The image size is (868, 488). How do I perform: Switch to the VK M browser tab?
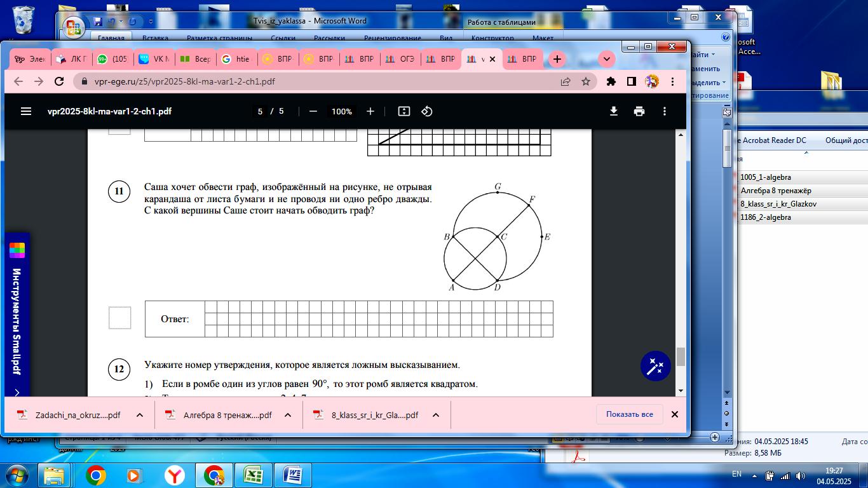click(x=154, y=59)
